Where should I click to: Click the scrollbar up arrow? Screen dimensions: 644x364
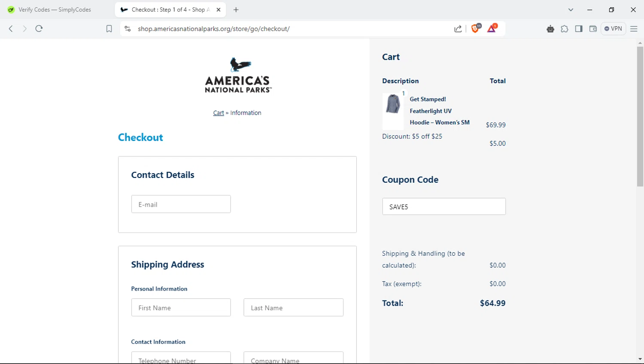click(640, 43)
